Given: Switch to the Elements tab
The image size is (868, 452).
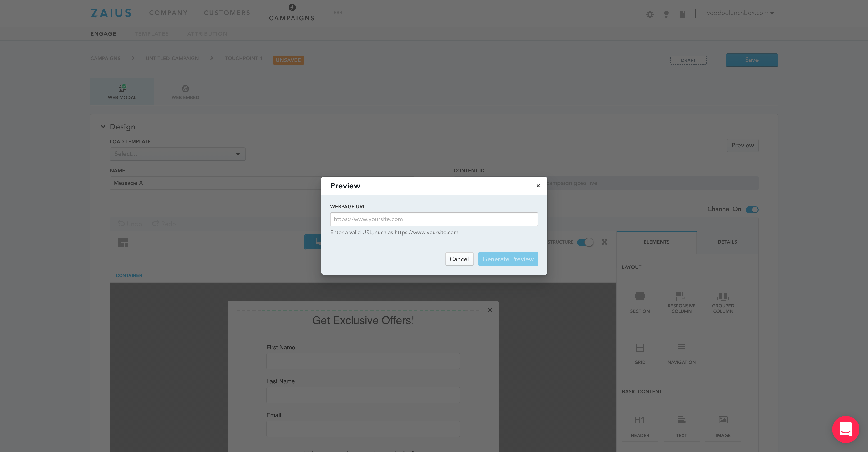Looking at the screenshot, I should pos(656,242).
